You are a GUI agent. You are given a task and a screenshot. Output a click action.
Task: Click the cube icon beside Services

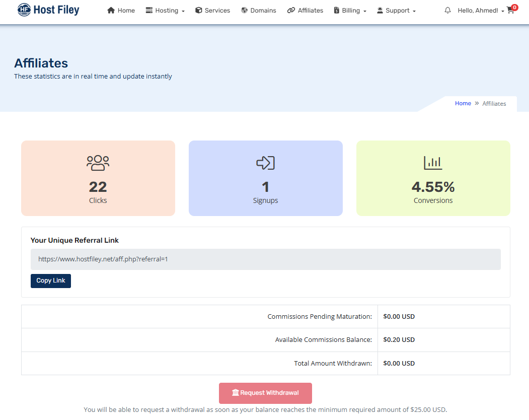pos(199,11)
